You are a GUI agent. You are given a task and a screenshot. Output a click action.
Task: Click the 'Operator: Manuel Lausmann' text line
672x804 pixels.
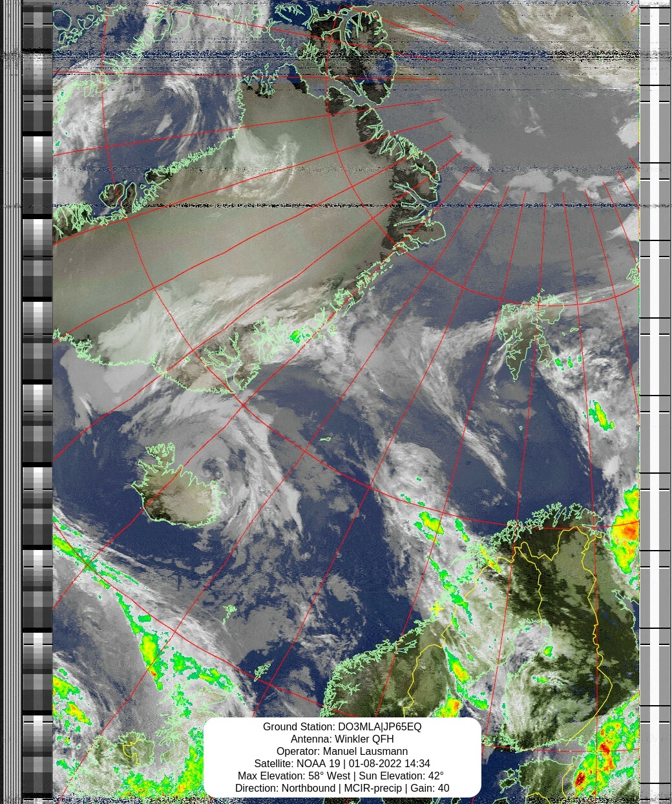[342, 752]
